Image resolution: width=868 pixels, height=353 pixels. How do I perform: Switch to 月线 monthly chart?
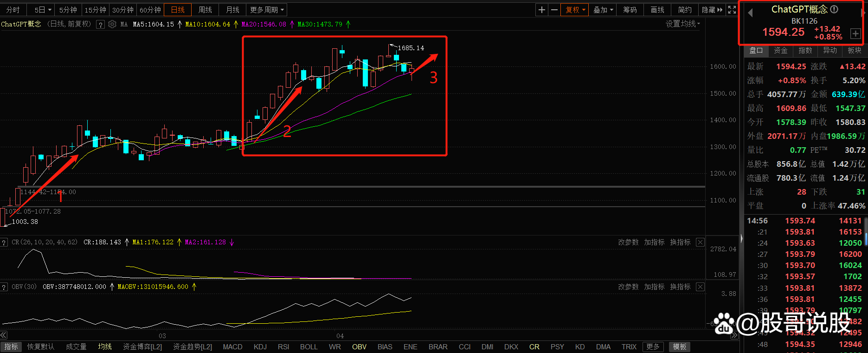click(x=233, y=10)
